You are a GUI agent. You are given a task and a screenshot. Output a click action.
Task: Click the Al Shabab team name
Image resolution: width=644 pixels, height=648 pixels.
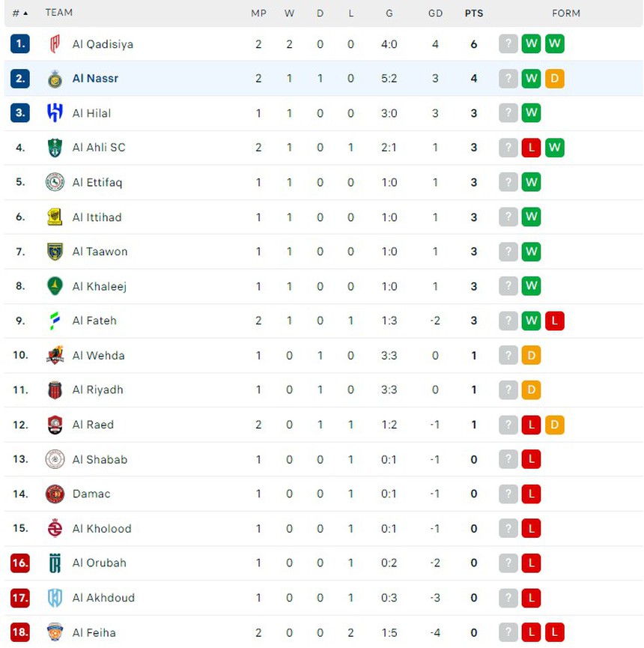pyautogui.click(x=100, y=459)
